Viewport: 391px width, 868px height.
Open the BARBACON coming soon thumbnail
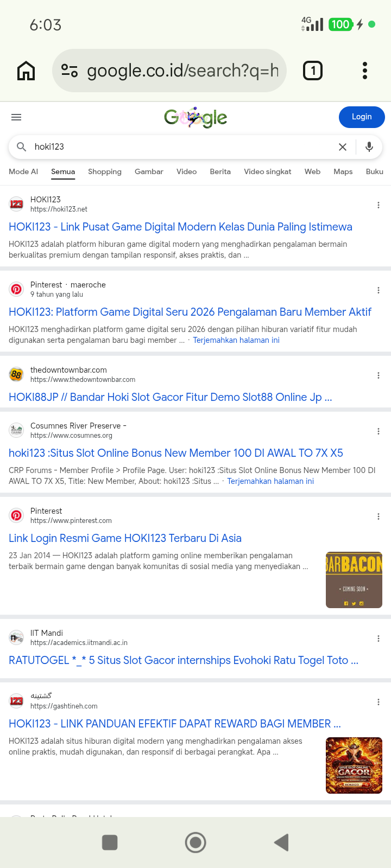click(x=354, y=580)
